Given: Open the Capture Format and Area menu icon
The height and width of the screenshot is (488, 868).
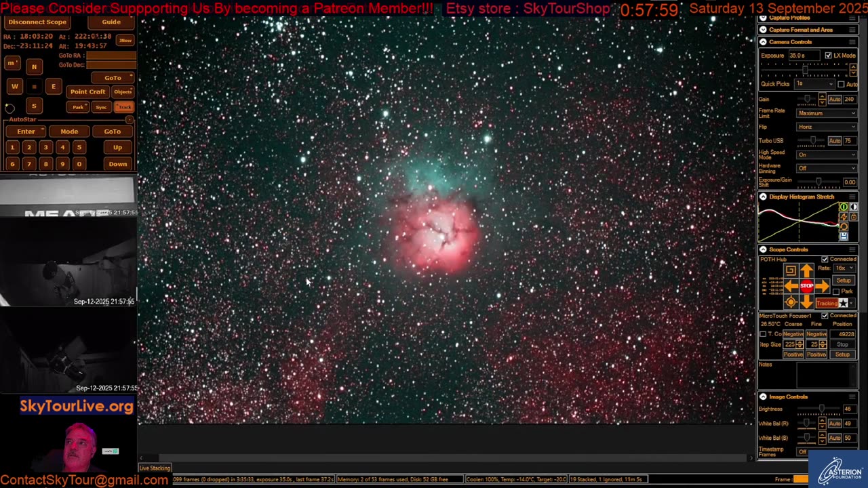Looking at the screenshot, I should click(x=852, y=30).
